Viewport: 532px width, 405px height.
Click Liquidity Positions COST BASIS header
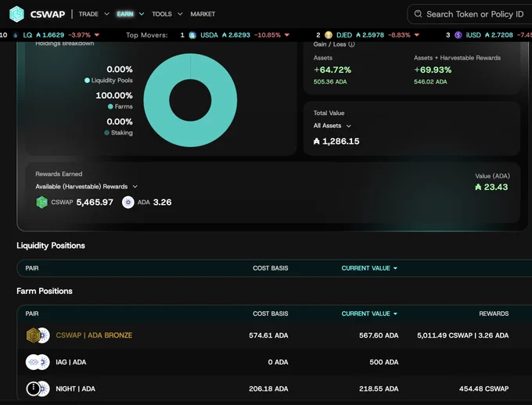(271, 268)
